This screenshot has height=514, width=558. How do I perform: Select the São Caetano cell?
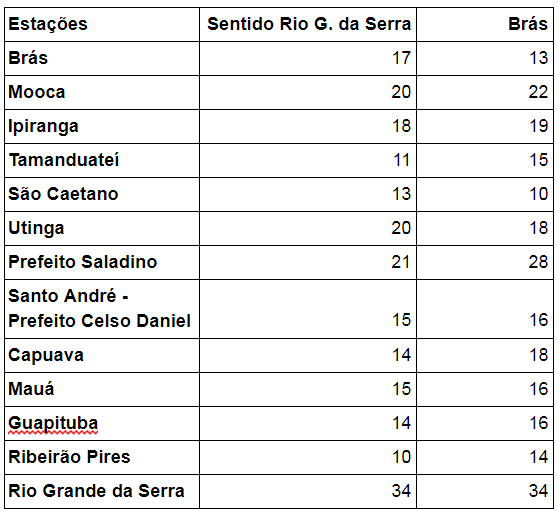(102, 194)
